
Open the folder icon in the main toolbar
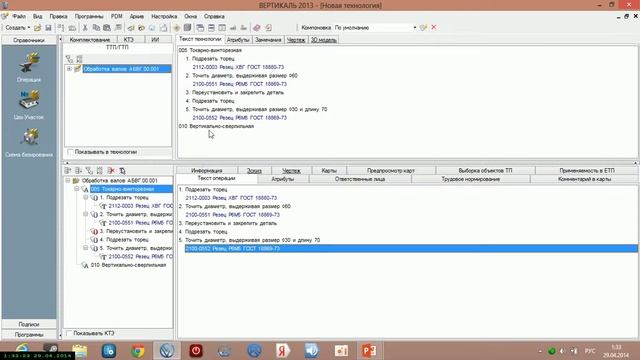point(37,28)
